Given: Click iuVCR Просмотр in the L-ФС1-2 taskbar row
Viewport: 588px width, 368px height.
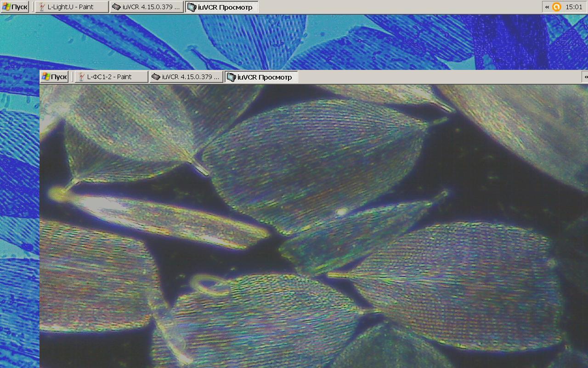Looking at the screenshot, I should pyautogui.click(x=261, y=77).
